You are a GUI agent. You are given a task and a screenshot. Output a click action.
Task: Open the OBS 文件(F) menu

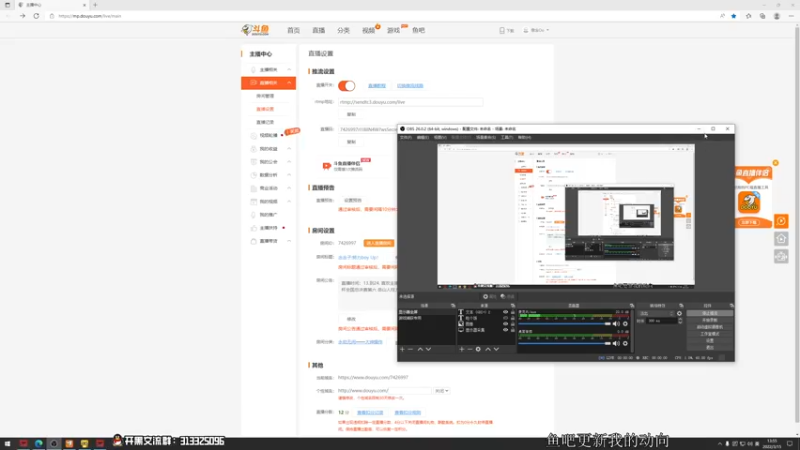click(406, 137)
